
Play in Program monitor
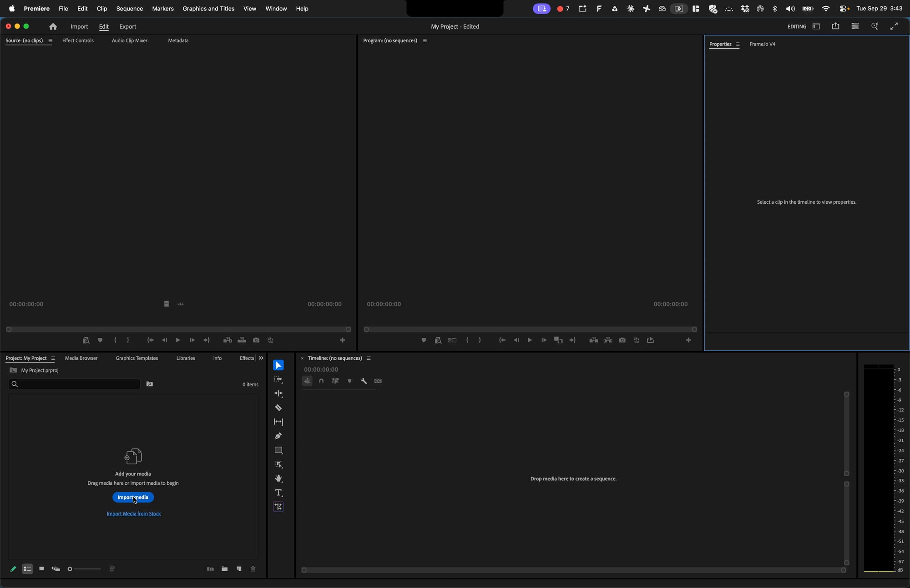(x=530, y=340)
